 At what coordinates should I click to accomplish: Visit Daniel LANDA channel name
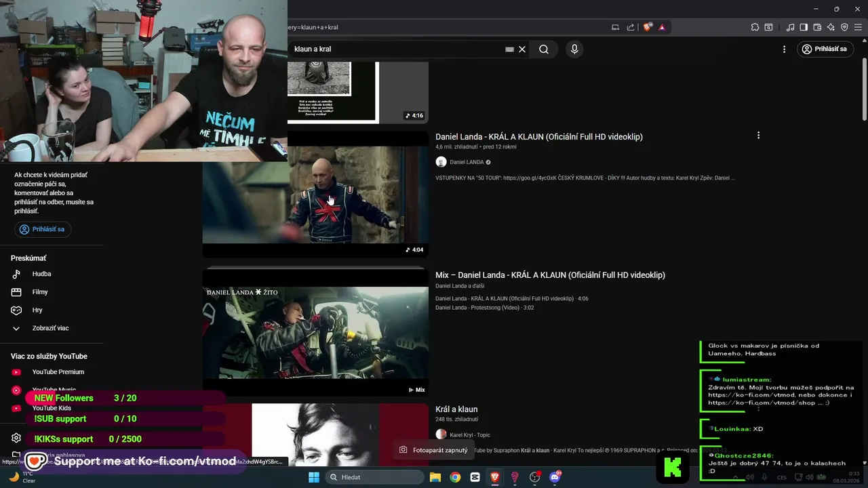(x=467, y=162)
